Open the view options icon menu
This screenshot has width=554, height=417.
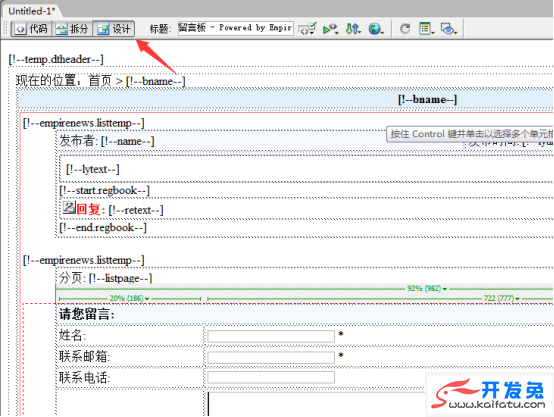pyautogui.click(x=426, y=29)
